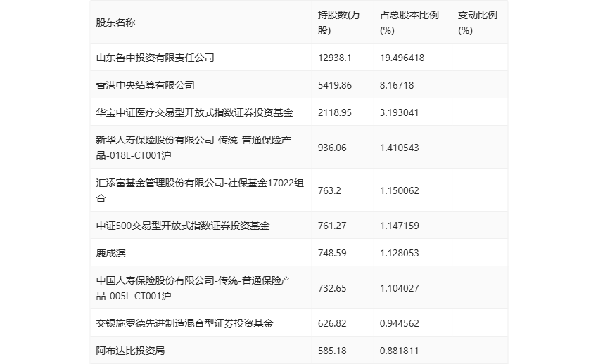Viewport: 598px width, 364px height.
Task: Click shareholder 香港中央结算有限公司
Action: (145, 85)
